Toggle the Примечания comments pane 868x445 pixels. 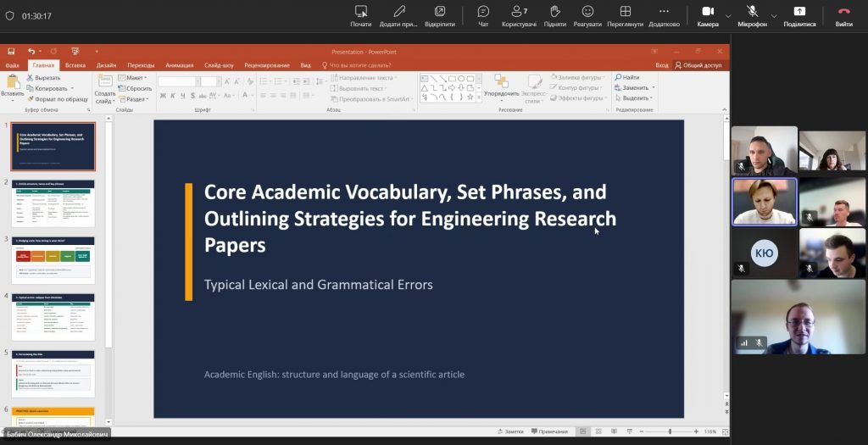549,431
